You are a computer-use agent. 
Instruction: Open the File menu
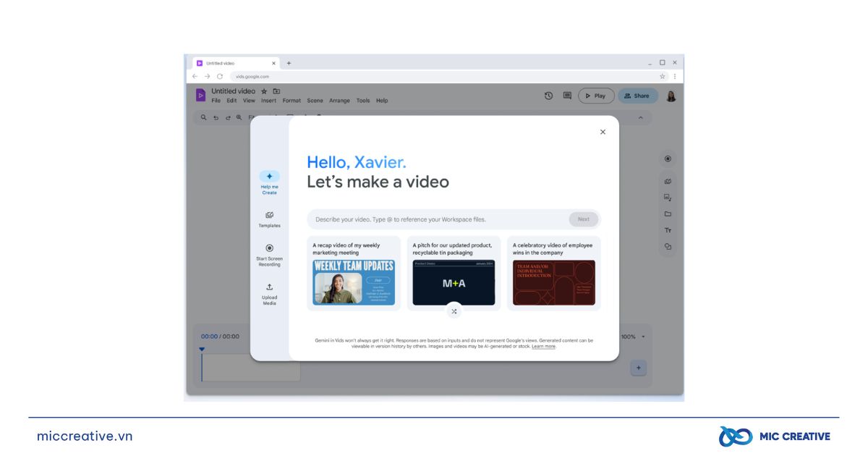click(x=216, y=101)
